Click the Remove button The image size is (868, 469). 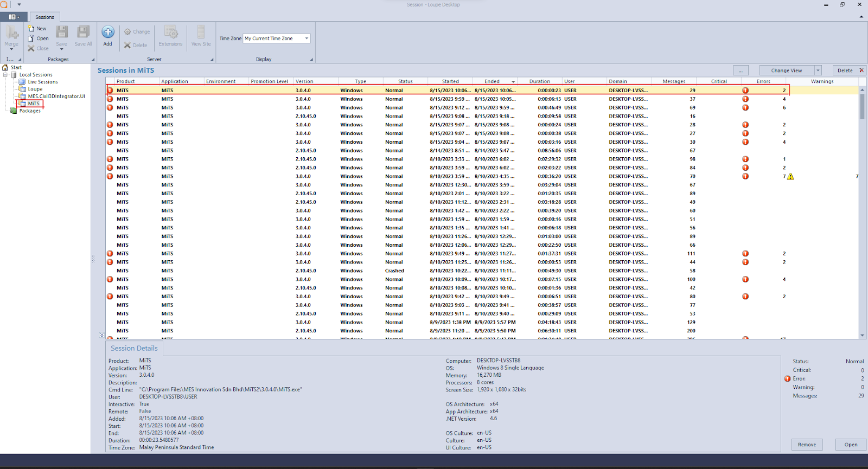click(807, 445)
